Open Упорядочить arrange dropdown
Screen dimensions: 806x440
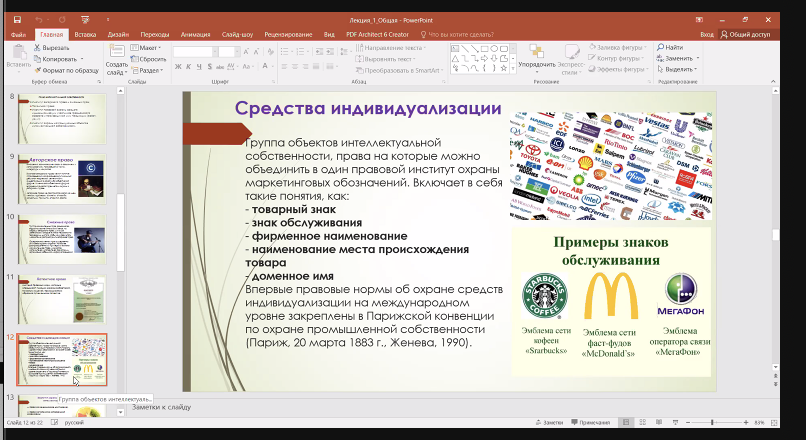tap(537, 58)
